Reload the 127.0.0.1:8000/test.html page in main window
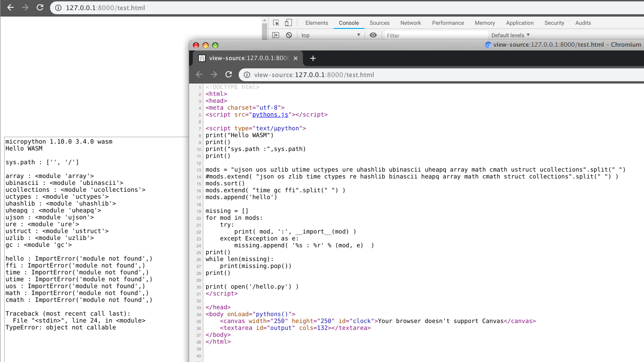Image resolution: width=644 pixels, height=362 pixels. pos(40,8)
